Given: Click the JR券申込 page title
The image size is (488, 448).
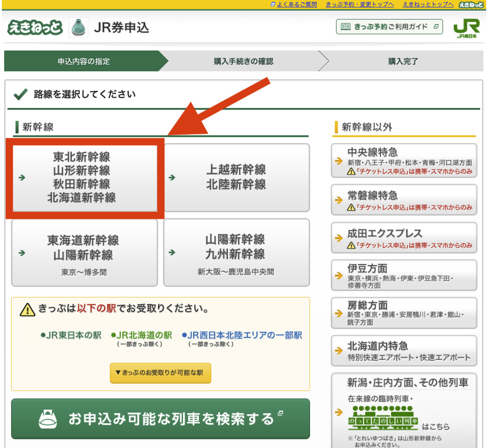Looking at the screenshot, I should click(x=121, y=27).
